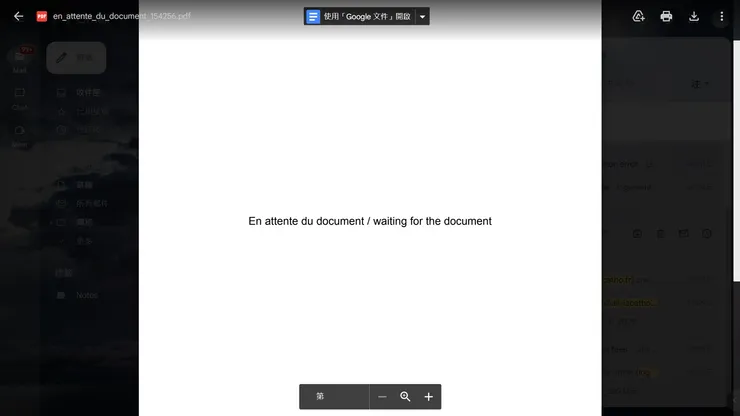Expand the open-with dropdown arrow

422,17
